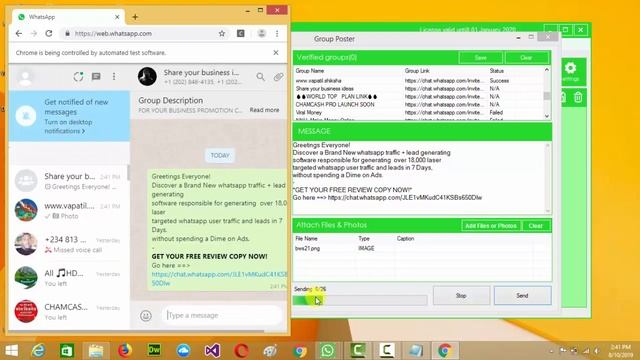Click inside the MESSAGE text box
The width and height of the screenshot is (640, 360).
[x=420, y=178]
